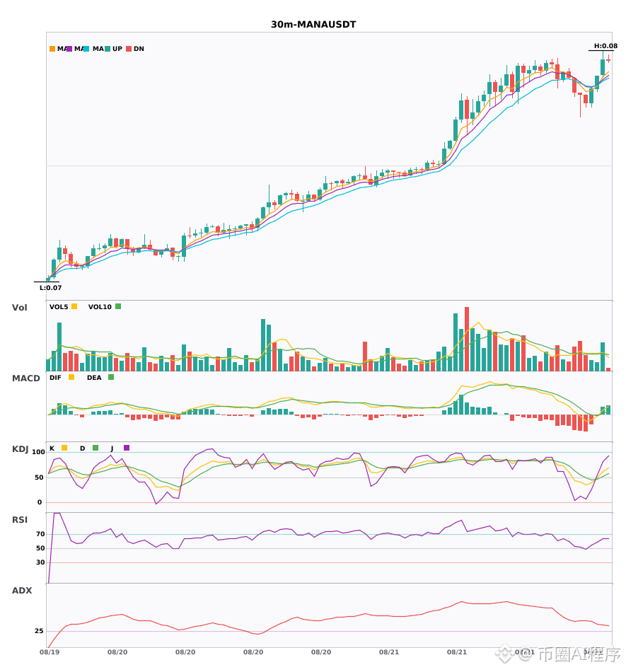Viewport: 626px width, 672px height.
Task: Click the RSI axis value 50
Action: coord(40,548)
